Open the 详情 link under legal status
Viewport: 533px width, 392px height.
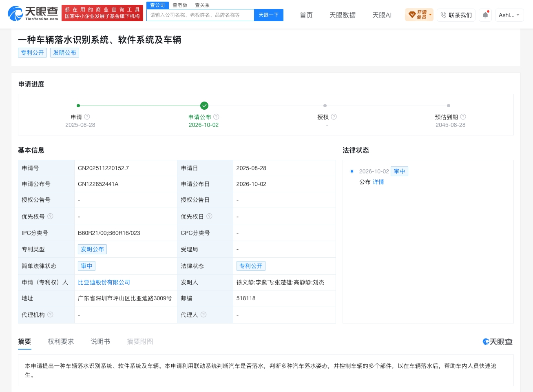(378, 182)
